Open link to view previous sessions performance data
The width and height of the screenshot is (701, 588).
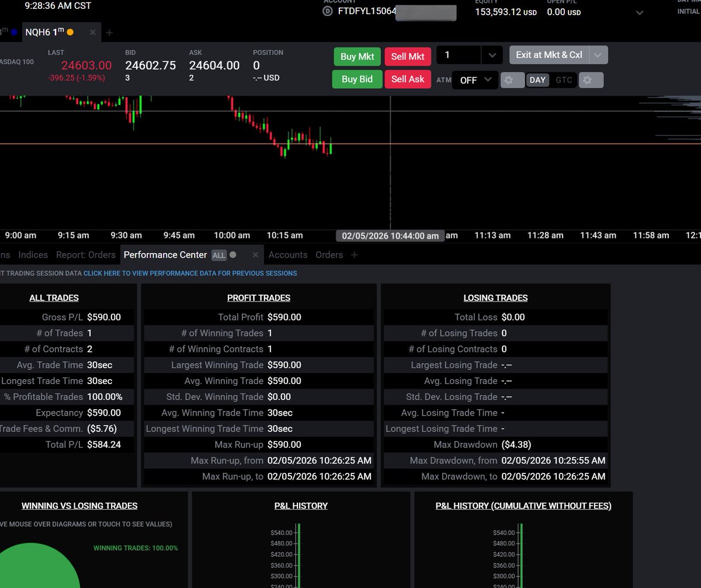tap(190, 273)
